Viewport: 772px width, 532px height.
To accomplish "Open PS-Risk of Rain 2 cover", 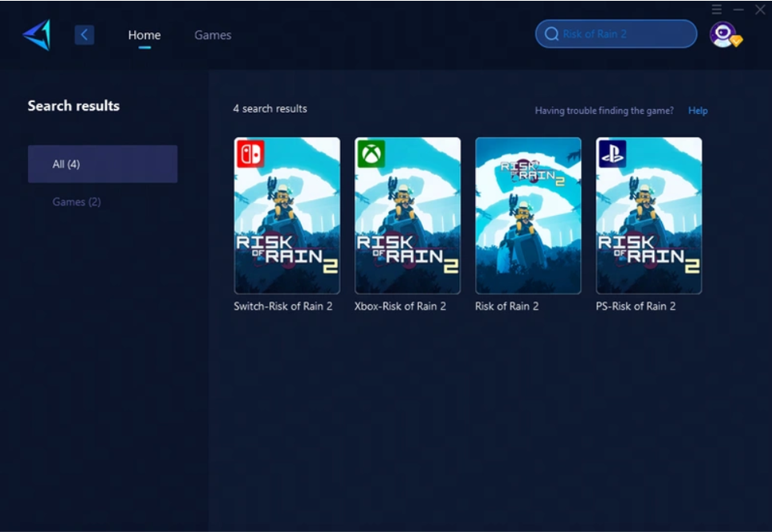I will click(x=649, y=216).
